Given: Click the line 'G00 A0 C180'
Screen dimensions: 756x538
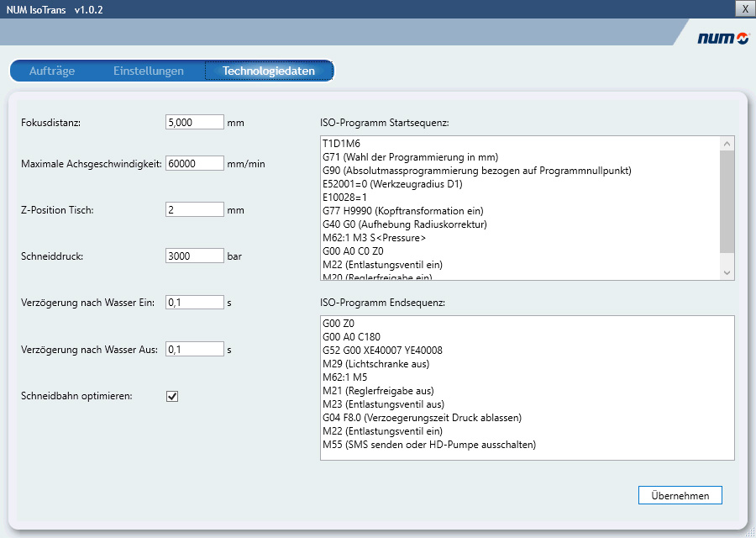Looking at the screenshot, I should 351,337.
